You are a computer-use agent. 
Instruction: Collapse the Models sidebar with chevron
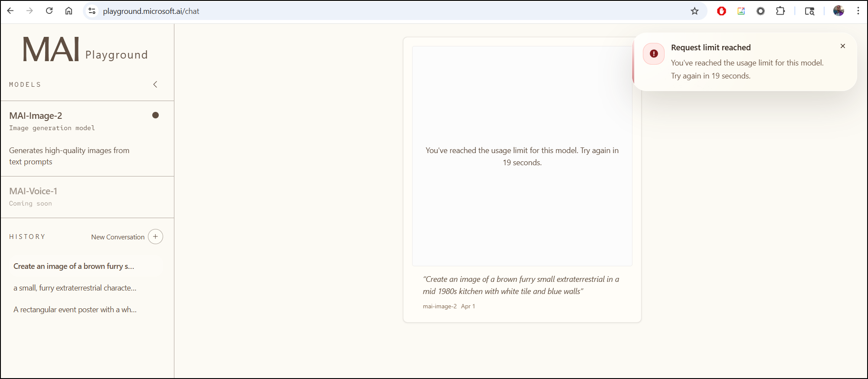click(155, 85)
